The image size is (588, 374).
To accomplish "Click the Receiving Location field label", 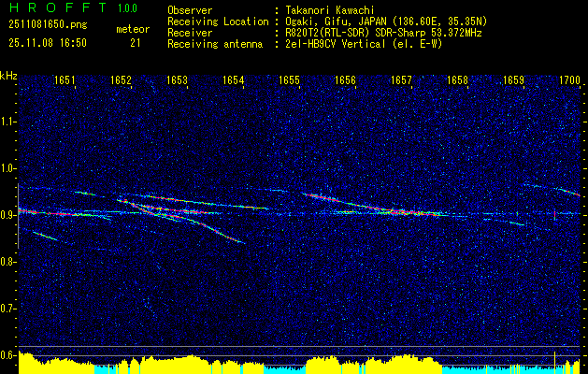I will (x=218, y=22).
